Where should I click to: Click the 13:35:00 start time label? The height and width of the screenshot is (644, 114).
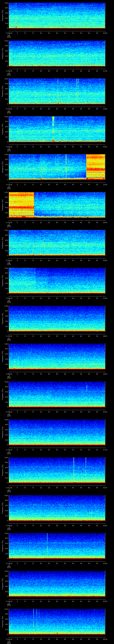9,260
